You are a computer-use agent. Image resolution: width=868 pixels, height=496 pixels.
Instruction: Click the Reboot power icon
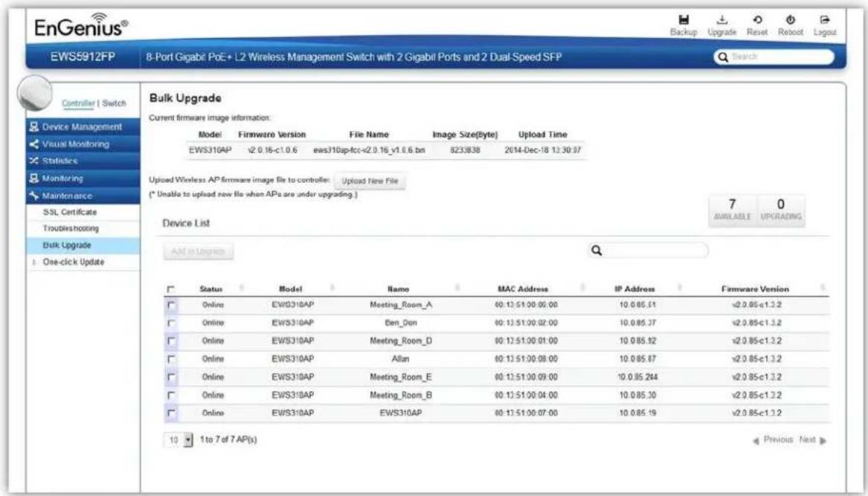coord(791,20)
